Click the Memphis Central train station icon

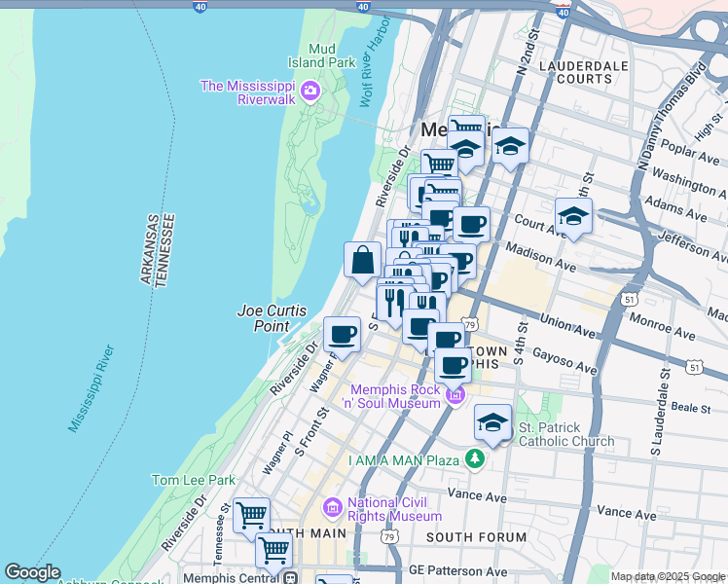[x=291, y=578]
